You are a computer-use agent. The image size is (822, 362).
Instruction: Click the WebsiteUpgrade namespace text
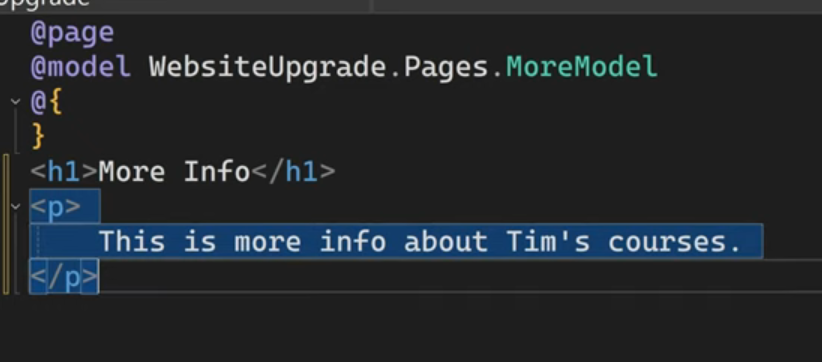pyautogui.click(x=267, y=67)
